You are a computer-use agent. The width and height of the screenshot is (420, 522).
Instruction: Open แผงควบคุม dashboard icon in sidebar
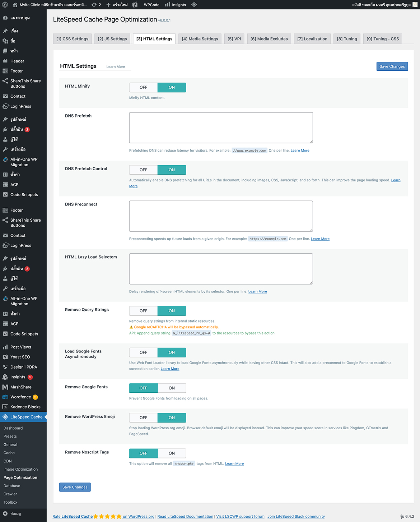(5, 18)
